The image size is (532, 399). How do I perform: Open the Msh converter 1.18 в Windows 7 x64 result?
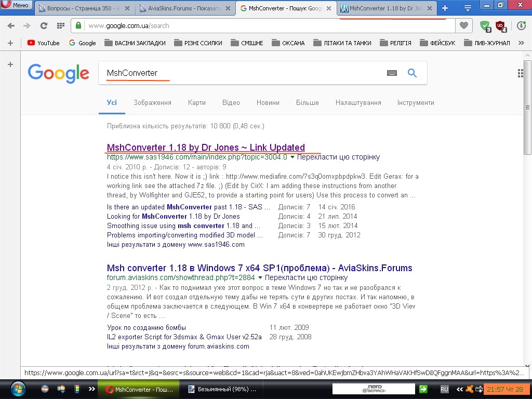click(x=260, y=268)
